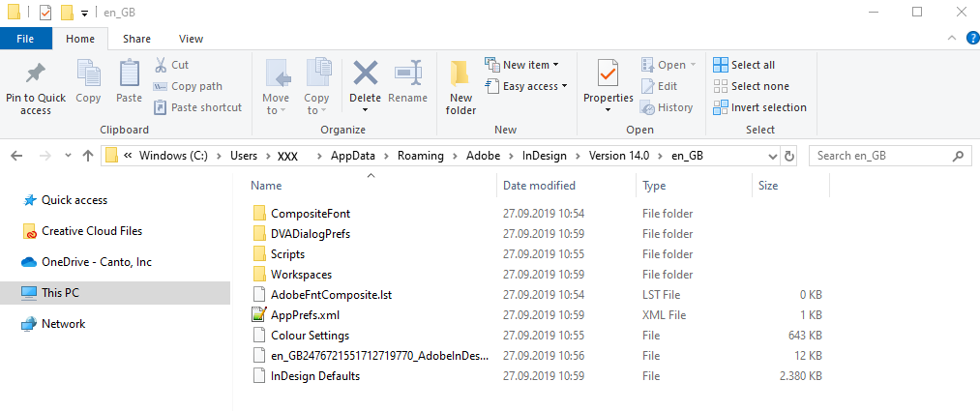Click the red Delete X icon

click(365, 73)
